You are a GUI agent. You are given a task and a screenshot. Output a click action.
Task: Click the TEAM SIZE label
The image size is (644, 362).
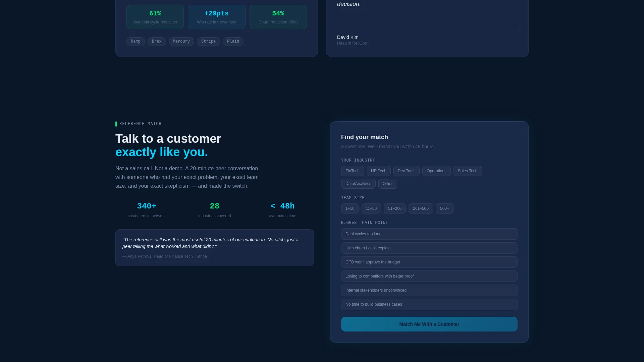coord(353,198)
